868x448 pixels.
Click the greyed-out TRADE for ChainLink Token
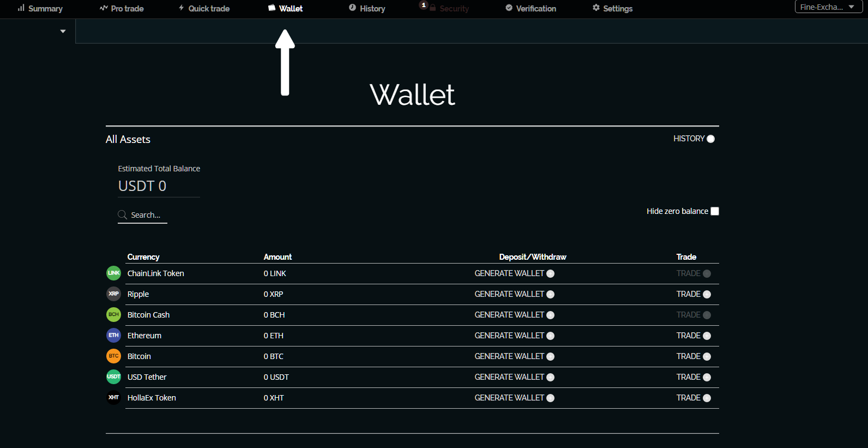point(694,273)
